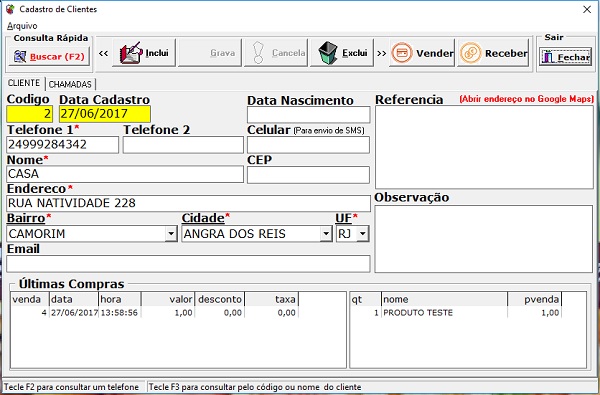This screenshot has height=395, width=600.
Task: Expand the Bairro dropdown
Action: 171,233
